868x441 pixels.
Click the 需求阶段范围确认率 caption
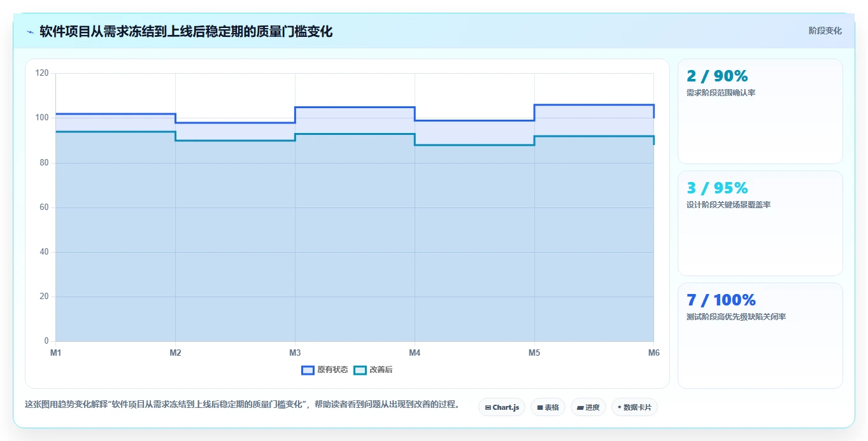[721, 93]
